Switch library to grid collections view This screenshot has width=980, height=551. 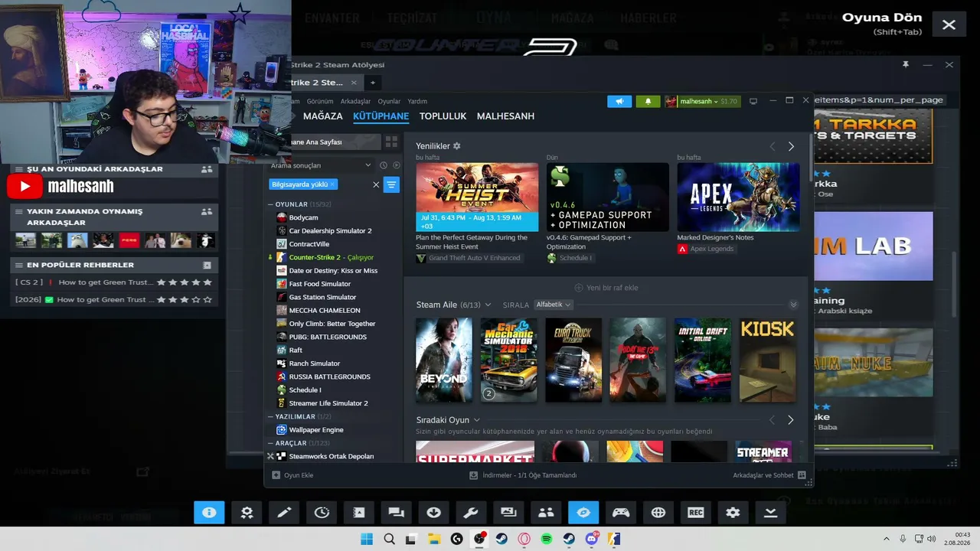pyautogui.click(x=391, y=142)
